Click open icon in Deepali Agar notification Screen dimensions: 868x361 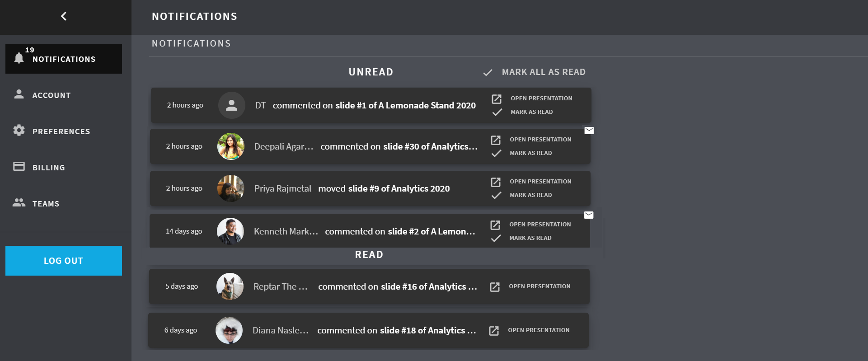496,140
